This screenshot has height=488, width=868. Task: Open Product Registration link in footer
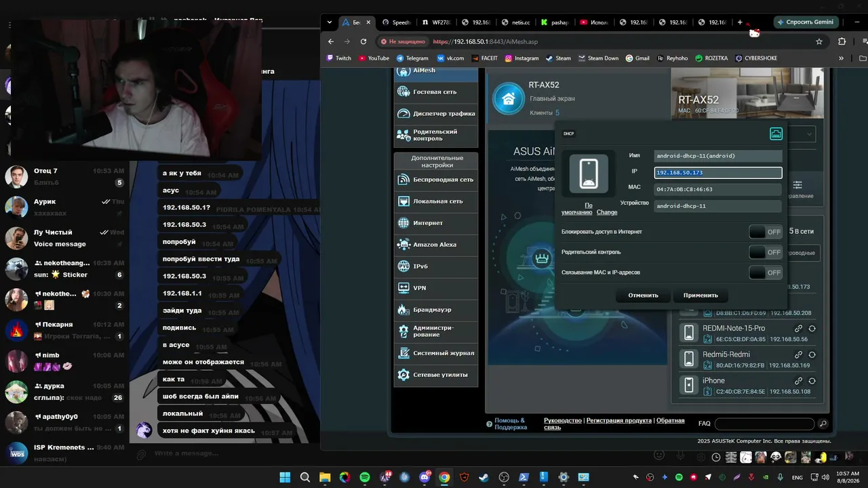point(619,420)
